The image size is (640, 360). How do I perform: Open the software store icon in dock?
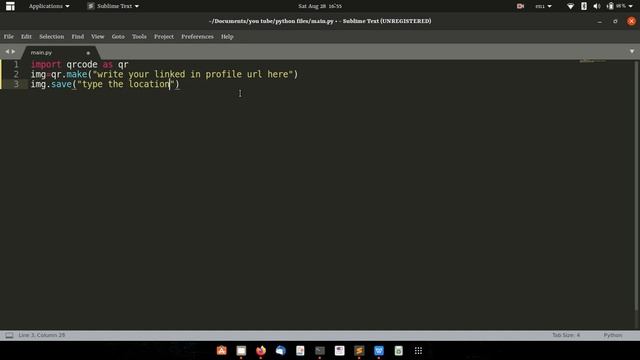pos(222,351)
